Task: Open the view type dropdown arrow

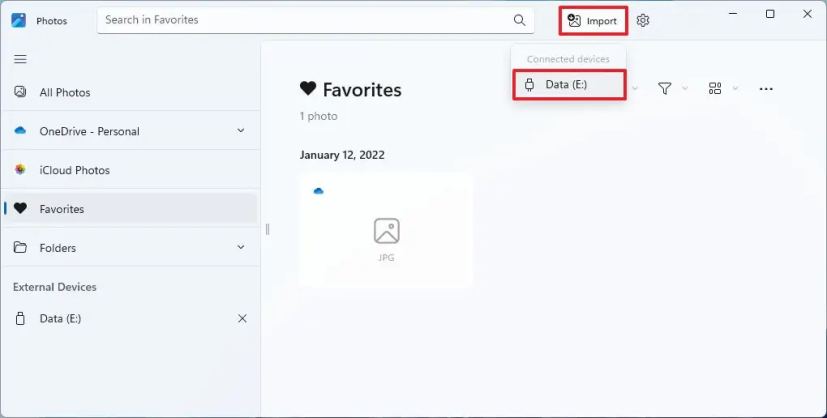Action: [735, 89]
